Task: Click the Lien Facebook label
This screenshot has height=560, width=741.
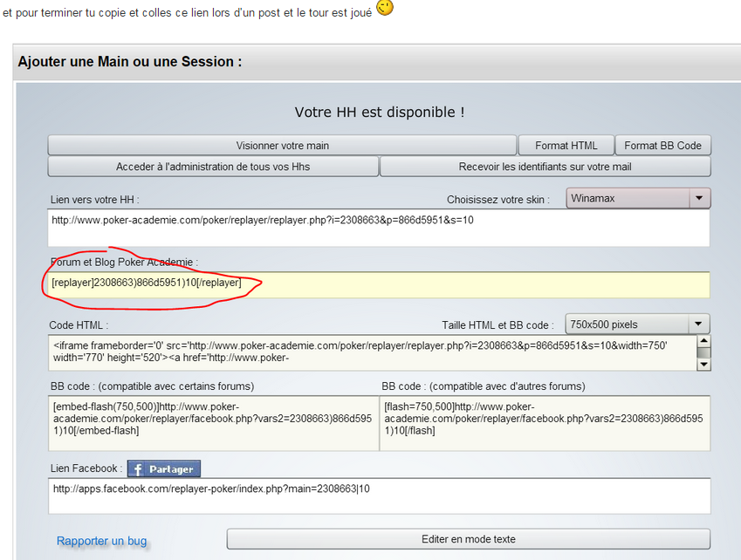Action: click(86, 468)
